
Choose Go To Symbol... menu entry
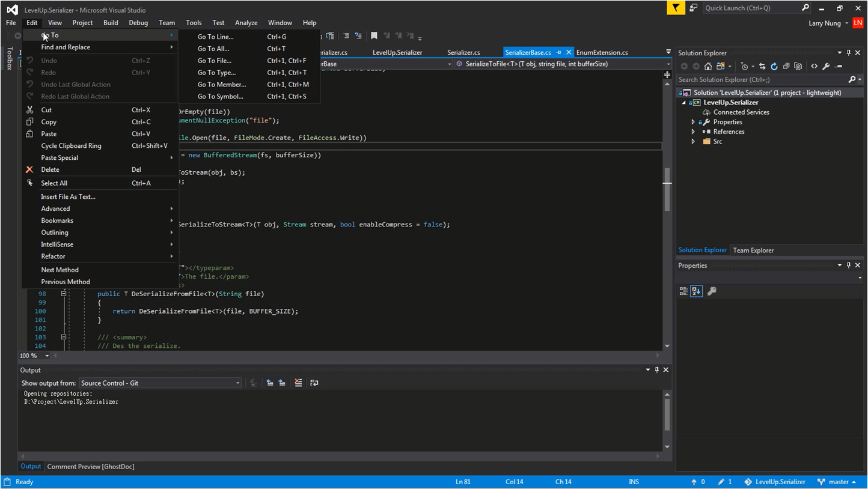(x=249, y=96)
